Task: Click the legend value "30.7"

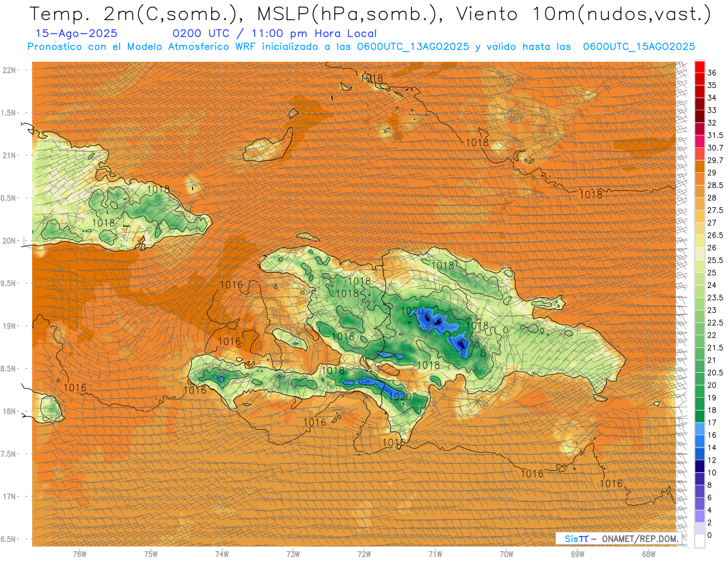Action: [715, 148]
